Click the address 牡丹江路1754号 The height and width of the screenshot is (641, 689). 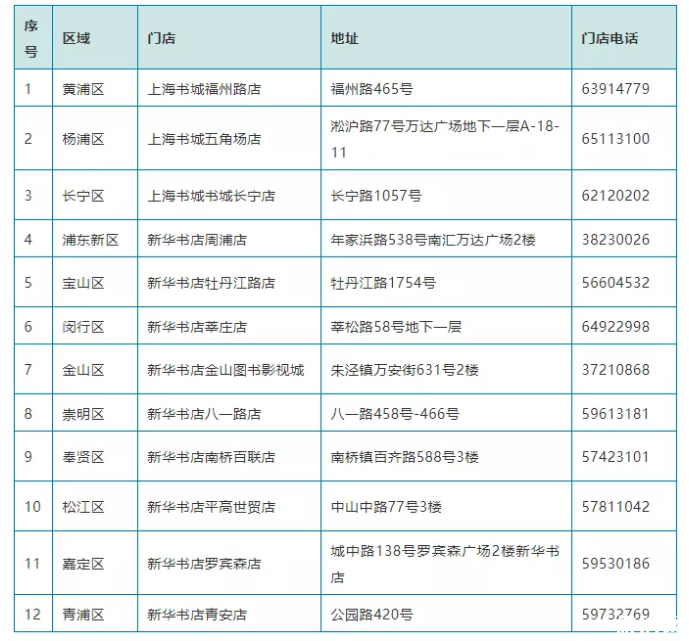coord(383,282)
